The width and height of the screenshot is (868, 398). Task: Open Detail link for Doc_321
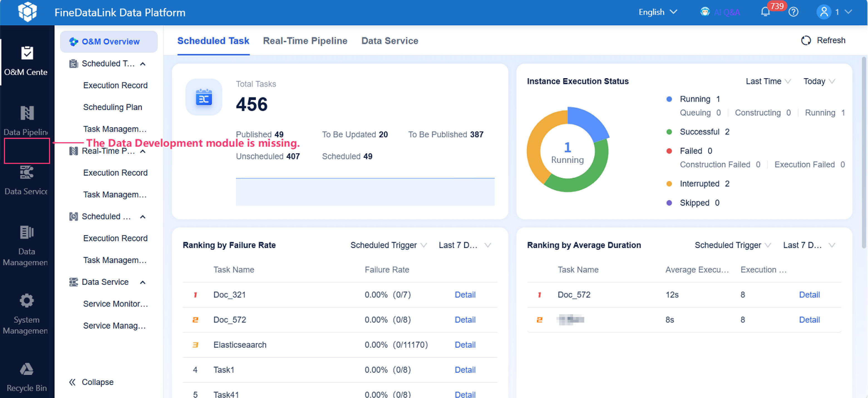465,294
